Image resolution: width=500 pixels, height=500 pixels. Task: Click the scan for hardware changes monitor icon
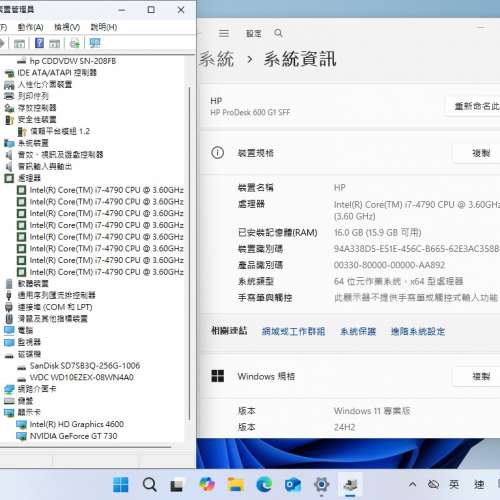(x=95, y=43)
